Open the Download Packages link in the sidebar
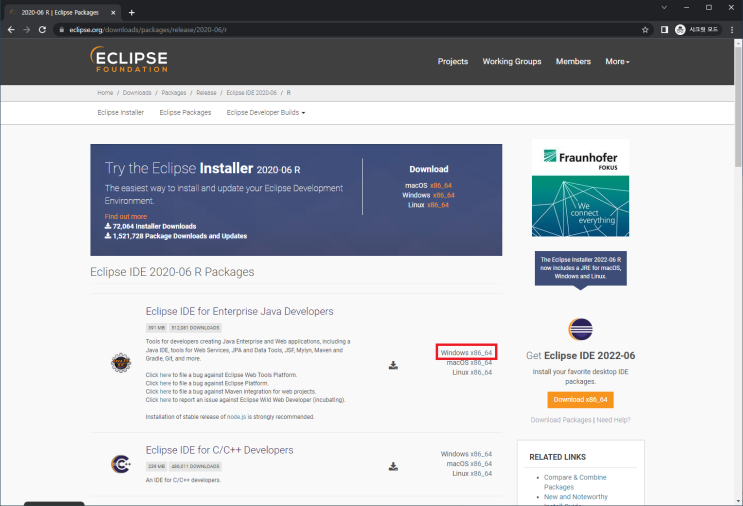 561,420
